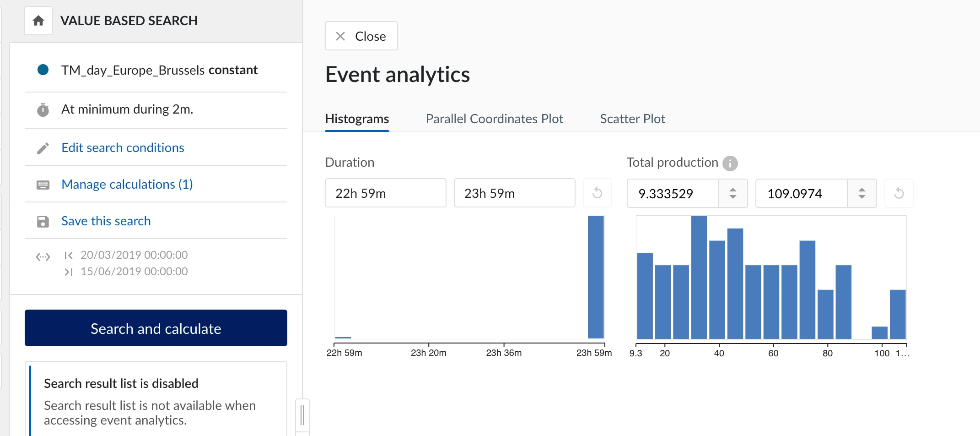
Task: Decrease 109.0974 using its stepper arrows
Action: tap(862, 197)
